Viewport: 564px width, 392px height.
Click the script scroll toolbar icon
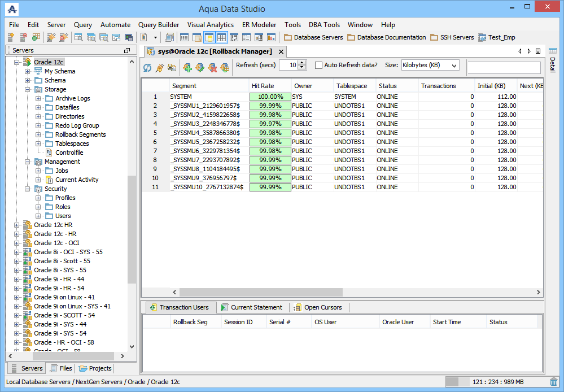pyautogui.click(x=169, y=37)
